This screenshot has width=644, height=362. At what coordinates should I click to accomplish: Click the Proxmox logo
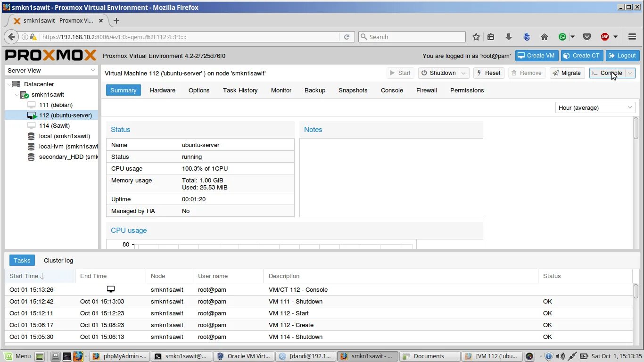tap(51, 56)
